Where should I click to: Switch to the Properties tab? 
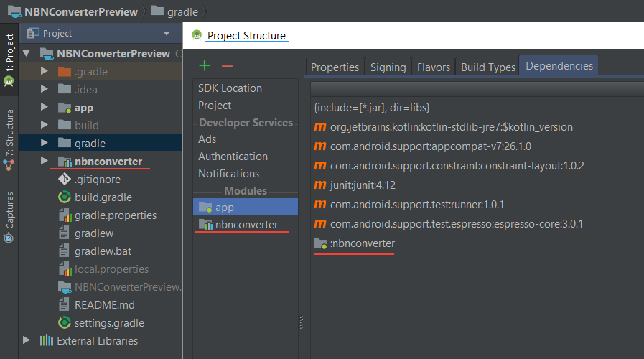(335, 67)
